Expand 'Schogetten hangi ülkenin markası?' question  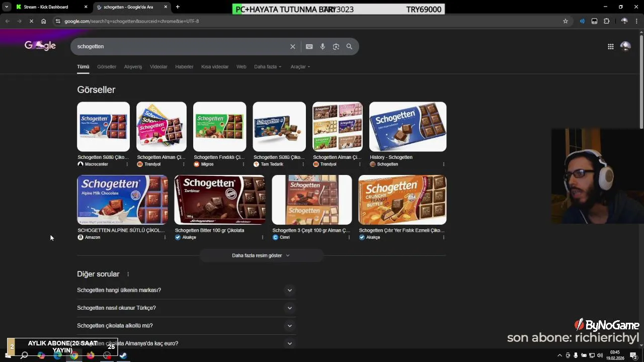pyautogui.click(x=186, y=290)
